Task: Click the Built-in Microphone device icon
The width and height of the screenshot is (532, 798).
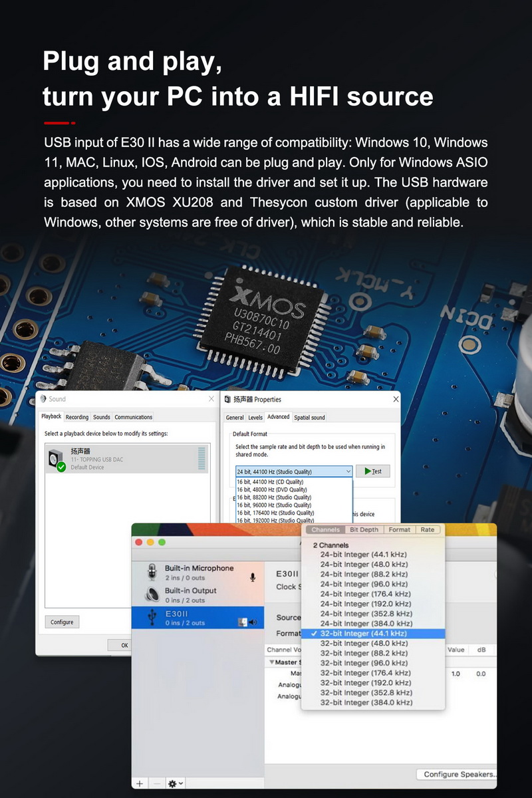Action: 152,573
